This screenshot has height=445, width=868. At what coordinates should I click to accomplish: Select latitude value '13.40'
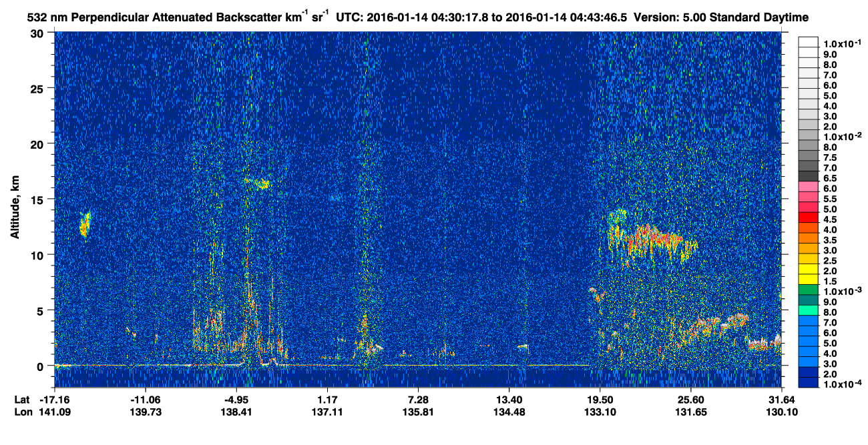pos(509,399)
